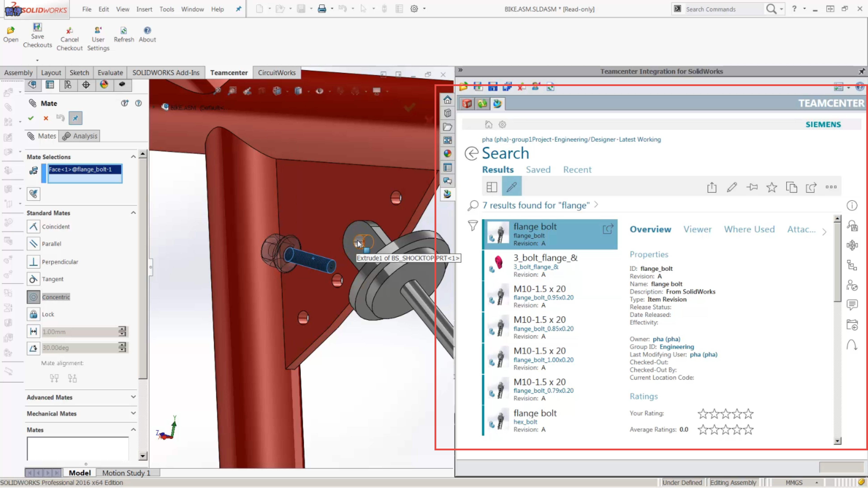Click the back arrow next to Search

[x=471, y=154]
